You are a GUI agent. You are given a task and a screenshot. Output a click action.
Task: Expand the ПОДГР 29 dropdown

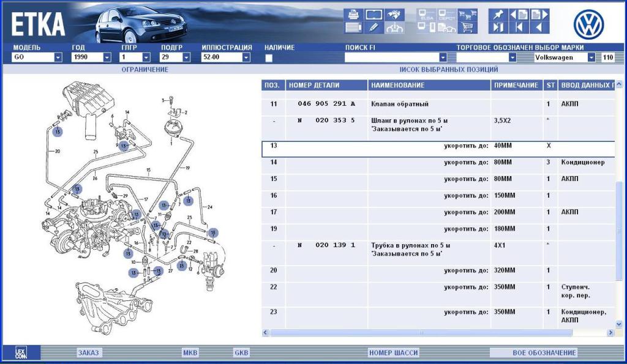pyautogui.click(x=186, y=58)
